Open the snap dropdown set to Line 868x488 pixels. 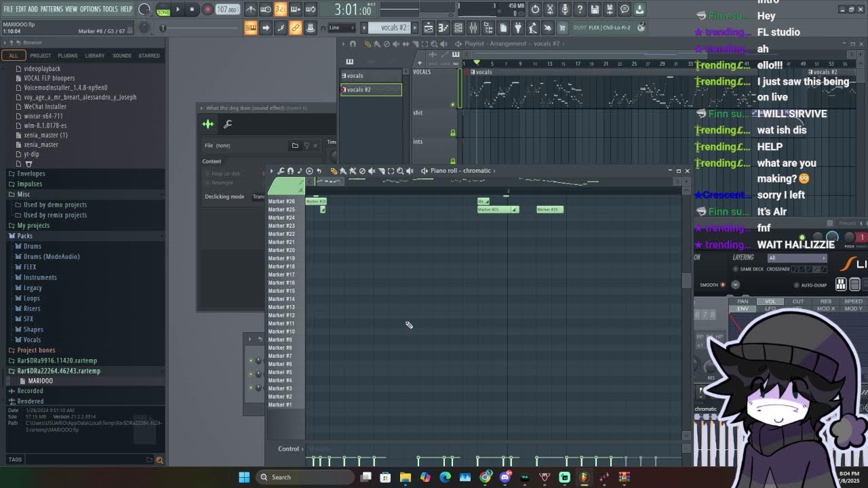341,28
